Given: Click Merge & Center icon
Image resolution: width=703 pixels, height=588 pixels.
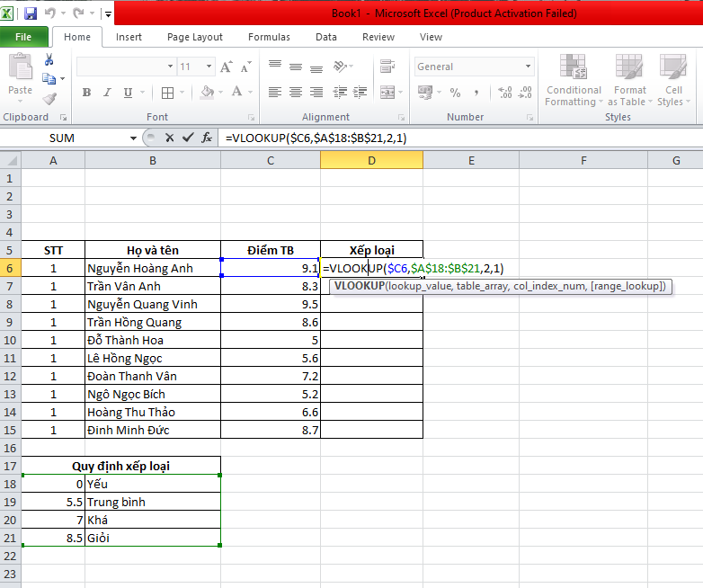Looking at the screenshot, I should click(387, 93).
